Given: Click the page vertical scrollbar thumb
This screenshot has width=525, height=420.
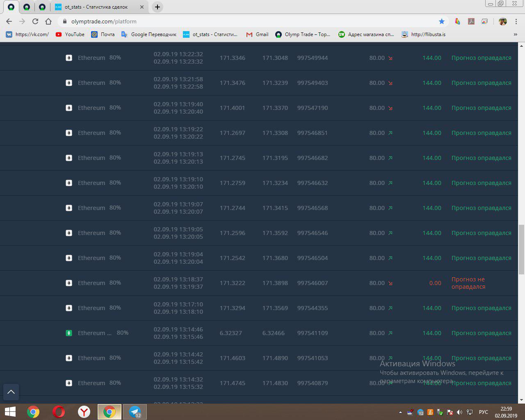Looking at the screenshot, I should 521,249.
